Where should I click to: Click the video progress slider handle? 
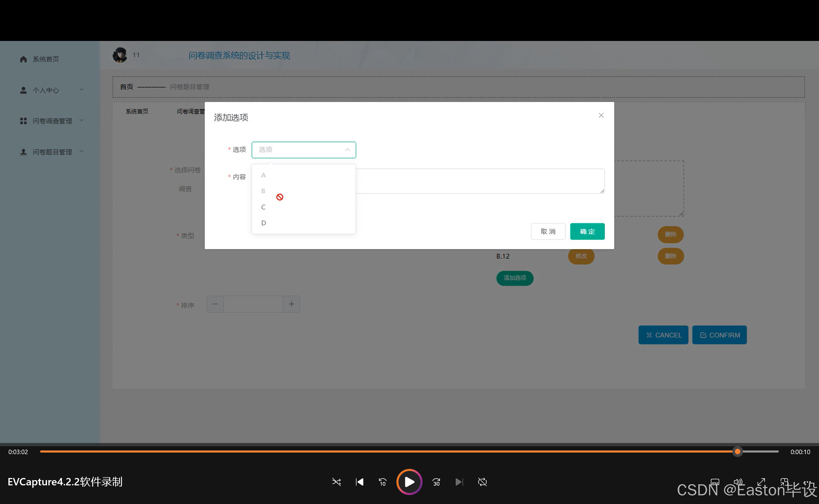point(737,452)
